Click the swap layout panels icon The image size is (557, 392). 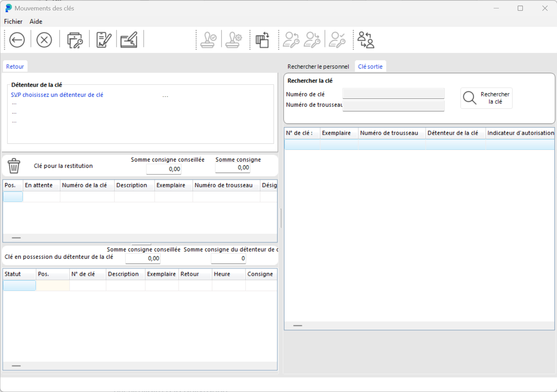(x=262, y=40)
